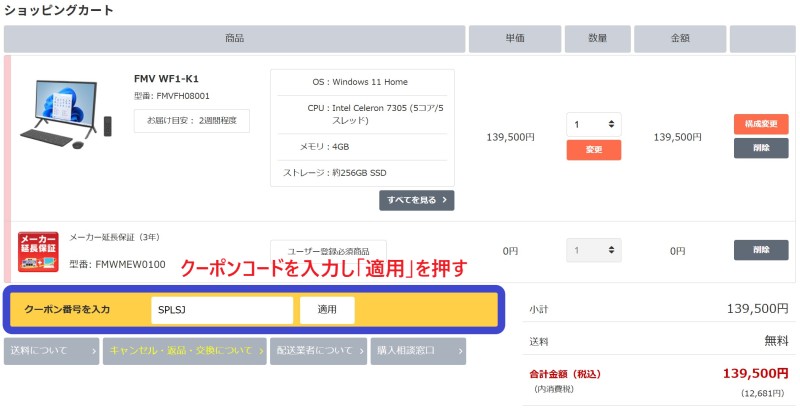
Task: Click the ストレージ : 約256GB SSD spec
Action: click(335, 173)
